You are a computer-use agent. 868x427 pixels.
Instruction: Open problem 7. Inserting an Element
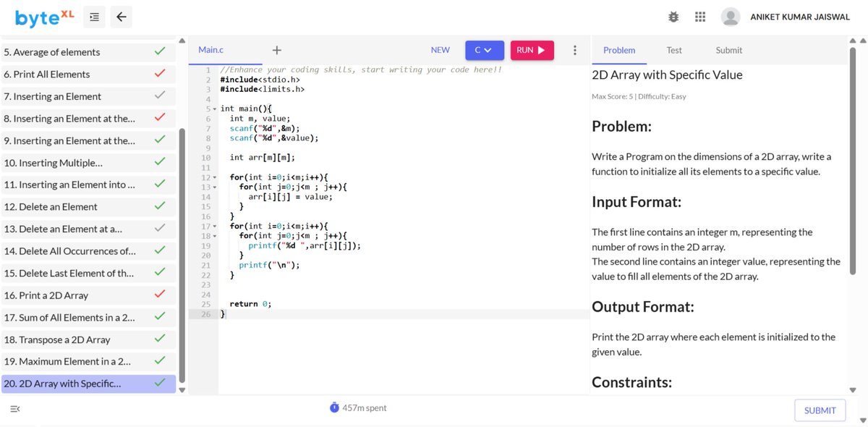(x=88, y=96)
